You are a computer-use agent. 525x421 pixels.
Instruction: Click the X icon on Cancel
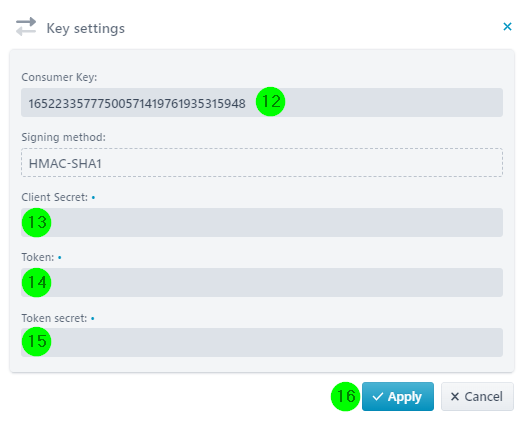coord(454,397)
